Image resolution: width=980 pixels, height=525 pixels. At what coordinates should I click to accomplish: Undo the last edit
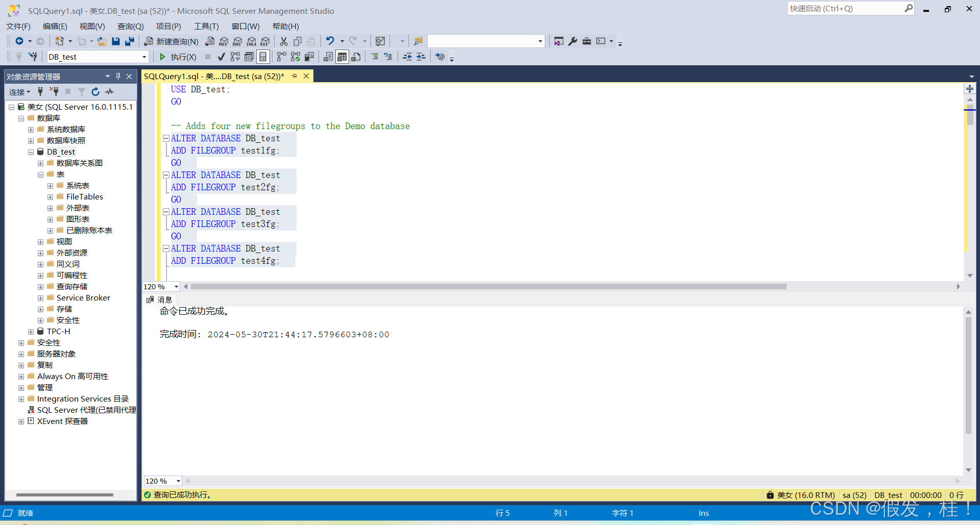tap(330, 41)
